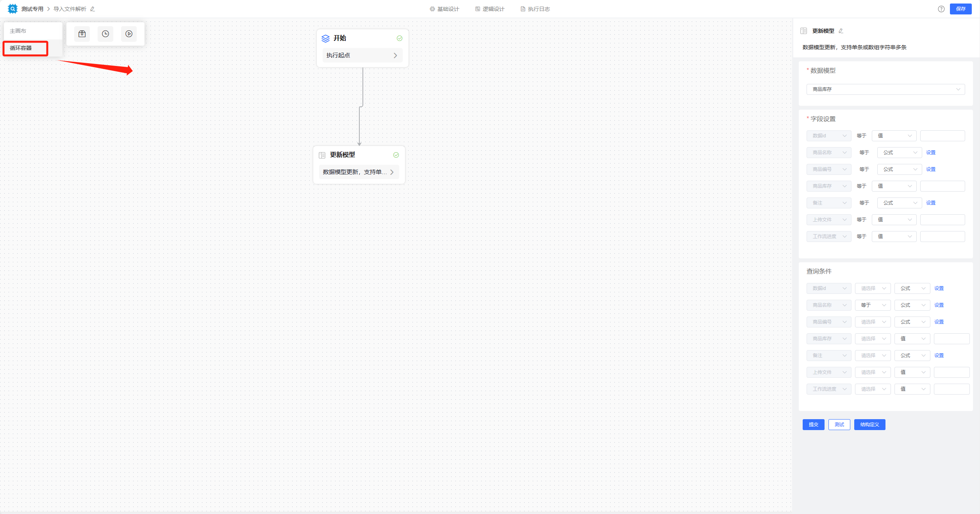Open 等于 operator dropdown in query conditions
The height and width of the screenshot is (514, 980).
[873, 305]
